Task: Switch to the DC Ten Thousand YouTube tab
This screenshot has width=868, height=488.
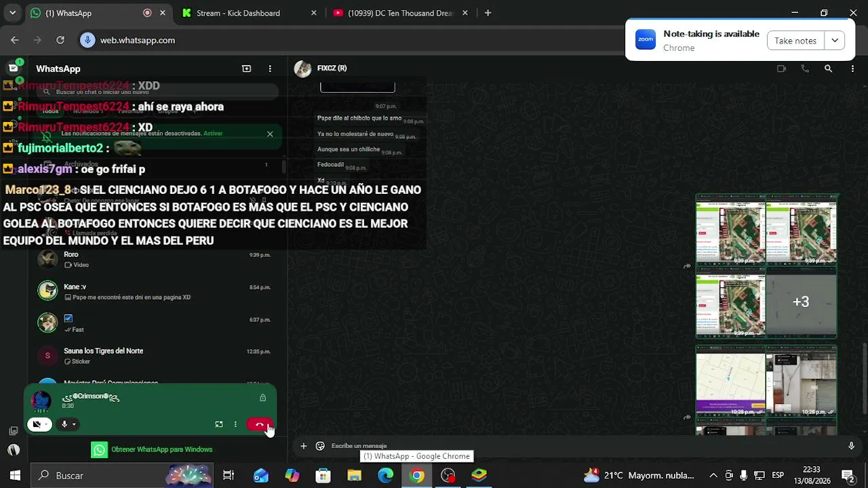Action: (x=400, y=13)
